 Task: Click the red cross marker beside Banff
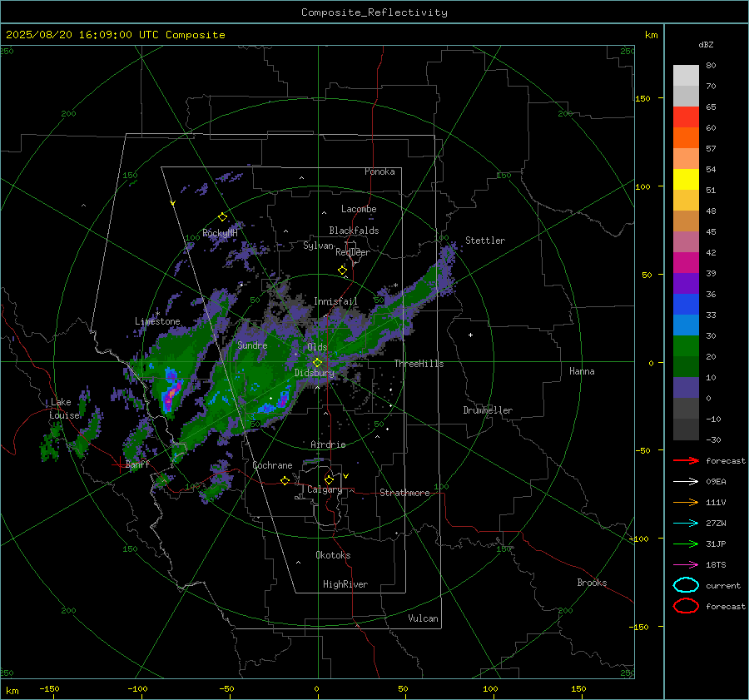click(x=118, y=464)
